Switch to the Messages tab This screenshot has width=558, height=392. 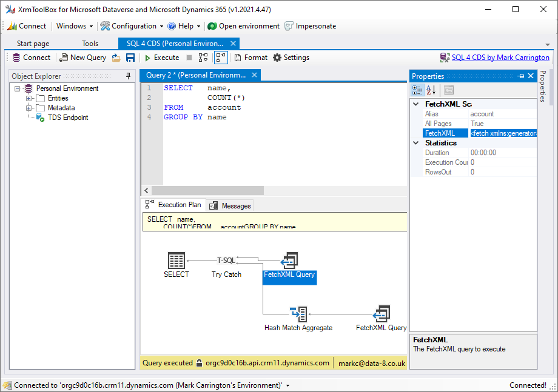click(230, 206)
